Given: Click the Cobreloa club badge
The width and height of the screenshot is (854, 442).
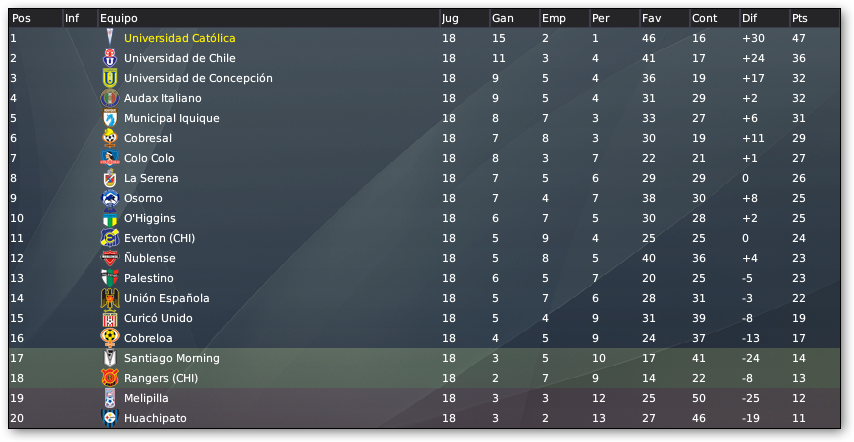Looking at the screenshot, I should pos(110,338).
